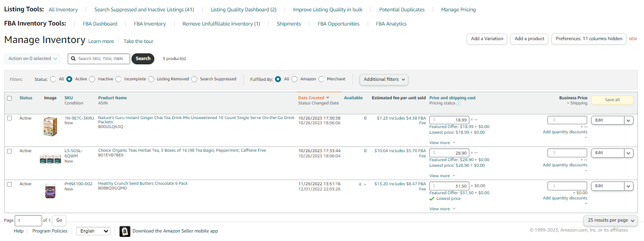Open the Ginger Chai product thumbnail
The width and height of the screenshot is (644, 241).
coord(50,127)
